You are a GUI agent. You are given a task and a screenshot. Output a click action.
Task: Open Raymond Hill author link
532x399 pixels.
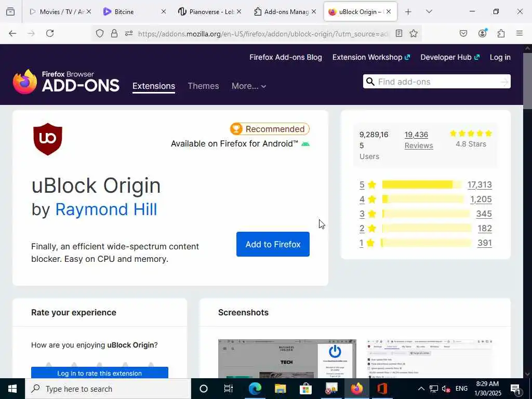106,209
